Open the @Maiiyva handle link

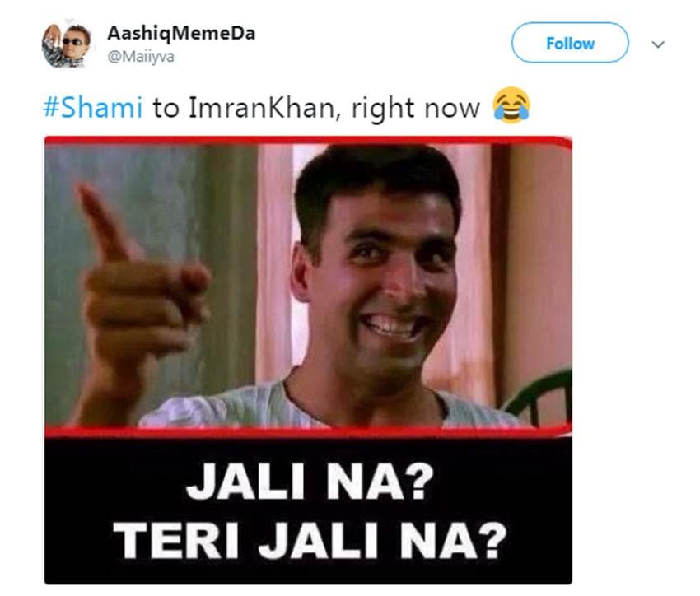(141, 57)
